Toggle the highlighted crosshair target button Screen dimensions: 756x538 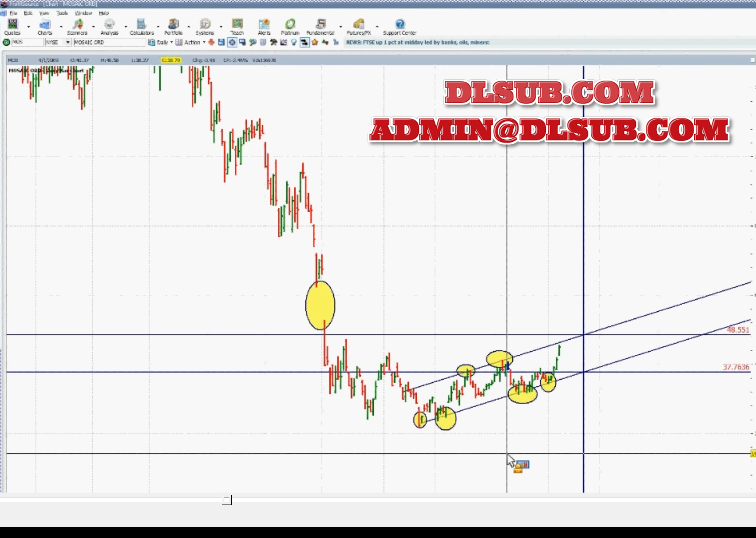[232, 42]
